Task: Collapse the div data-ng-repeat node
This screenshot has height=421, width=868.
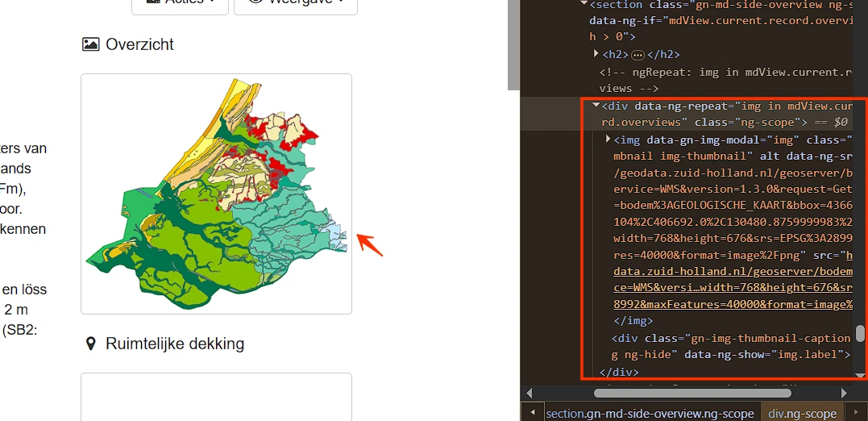Action: [596, 105]
